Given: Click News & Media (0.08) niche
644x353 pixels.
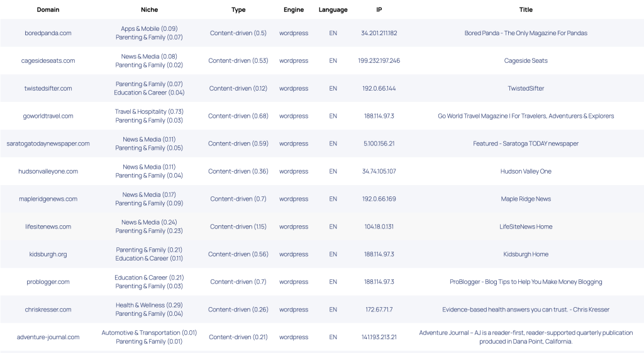Looking at the screenshot, I should 149,56.
